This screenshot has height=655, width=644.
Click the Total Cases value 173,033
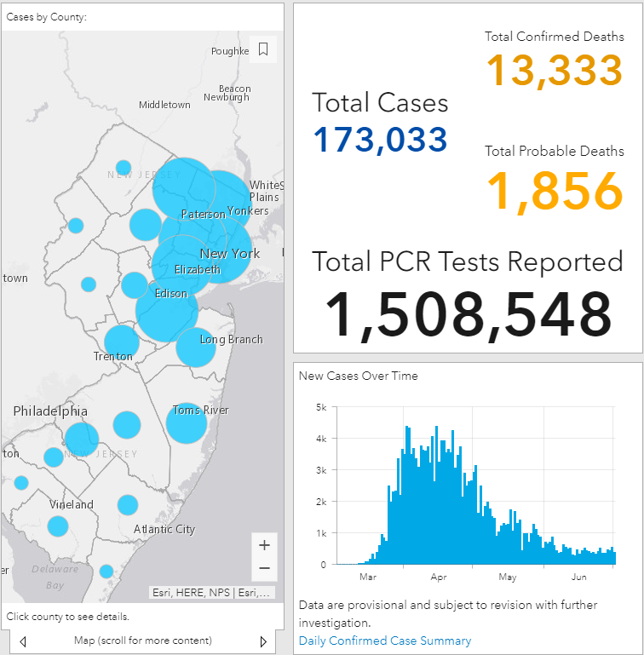(380, 140)
